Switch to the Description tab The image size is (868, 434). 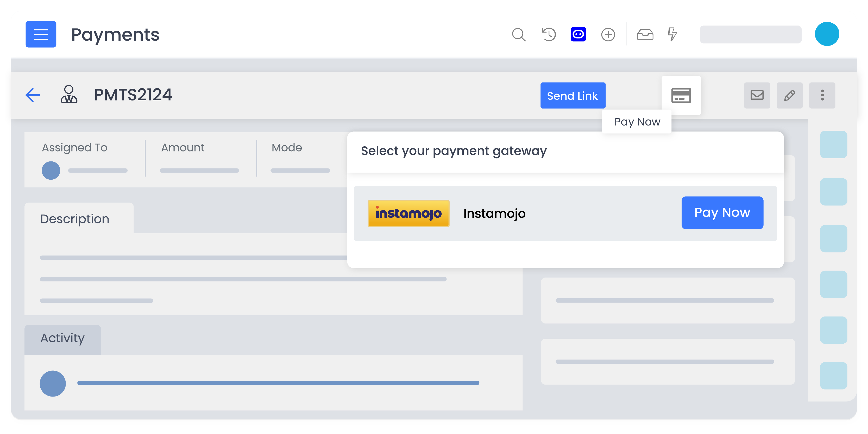tap(75, 219)
